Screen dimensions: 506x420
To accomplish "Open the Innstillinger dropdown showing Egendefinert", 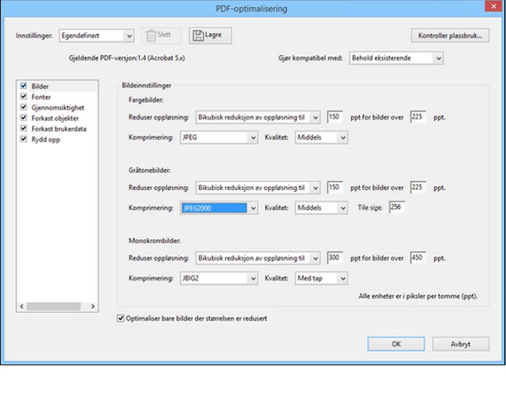I will click(96, 35).
